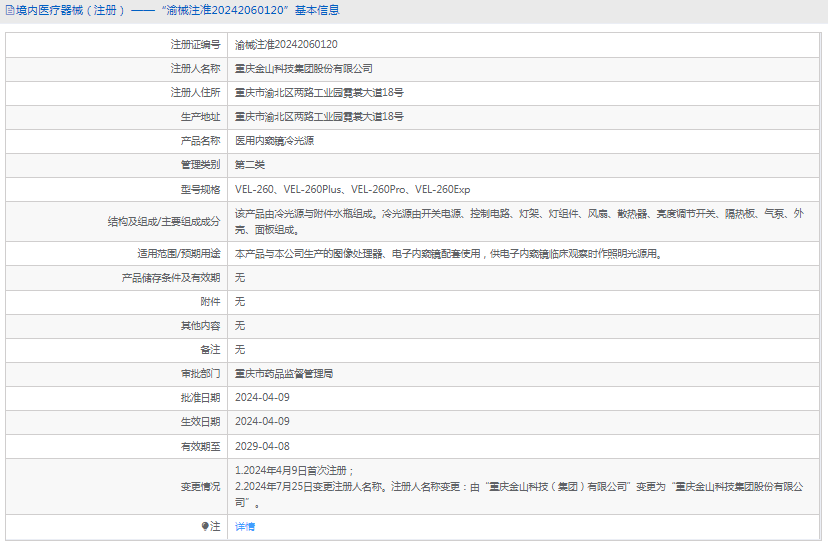
Task: Click the 其他内容 label
Action: [201, 326]
